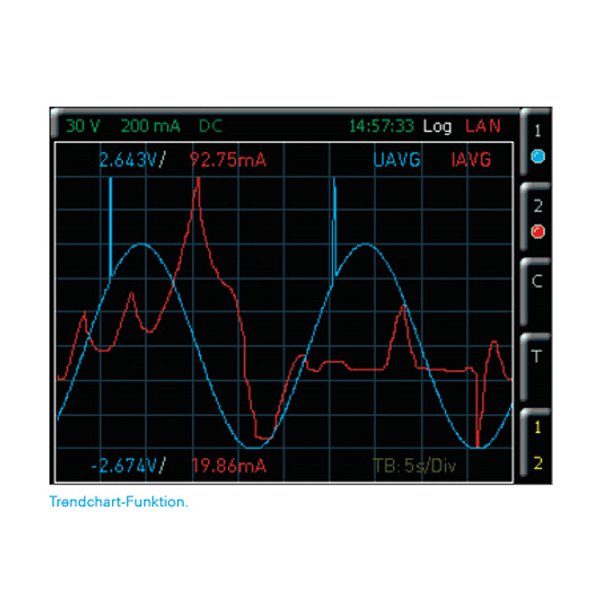Click the 14:57:33 clock display
Viewport: 600px width, 600px height.
[381, 126]
